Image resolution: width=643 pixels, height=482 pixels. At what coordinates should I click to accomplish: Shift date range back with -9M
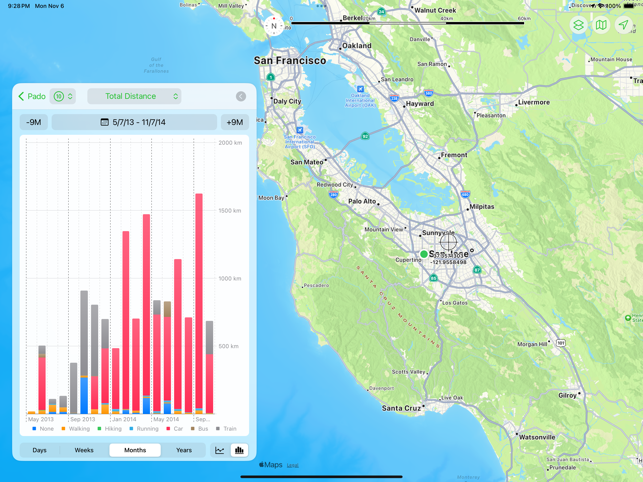(x=34, y=122)
